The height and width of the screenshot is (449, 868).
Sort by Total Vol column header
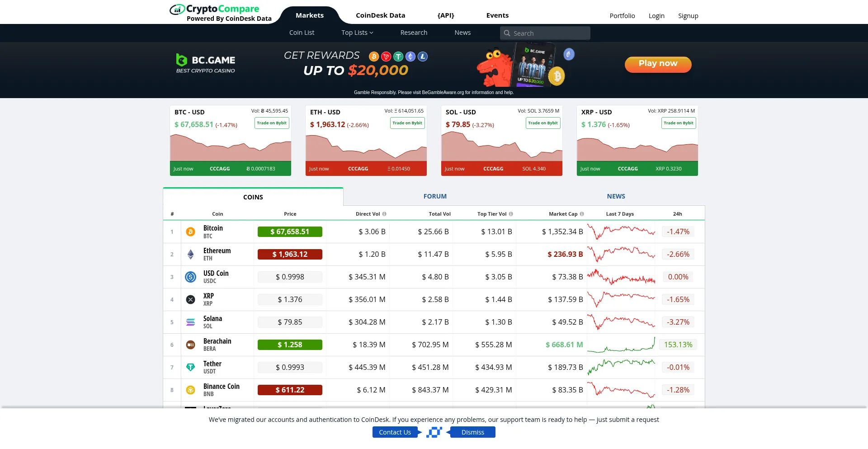[x=439, y=214]
